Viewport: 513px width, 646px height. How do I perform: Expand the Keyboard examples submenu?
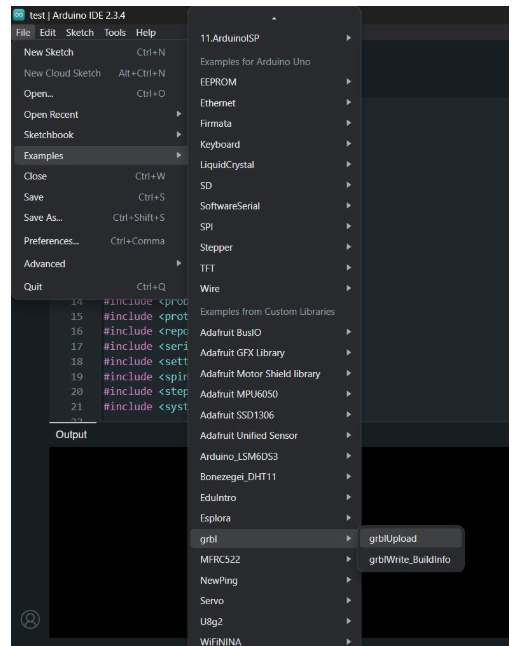click(274, 144)
